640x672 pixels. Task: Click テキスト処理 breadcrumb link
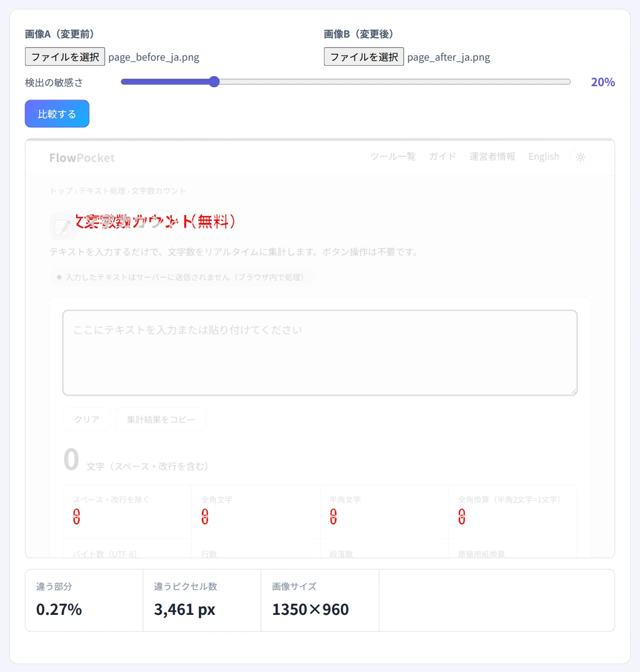tap(102, 191)
